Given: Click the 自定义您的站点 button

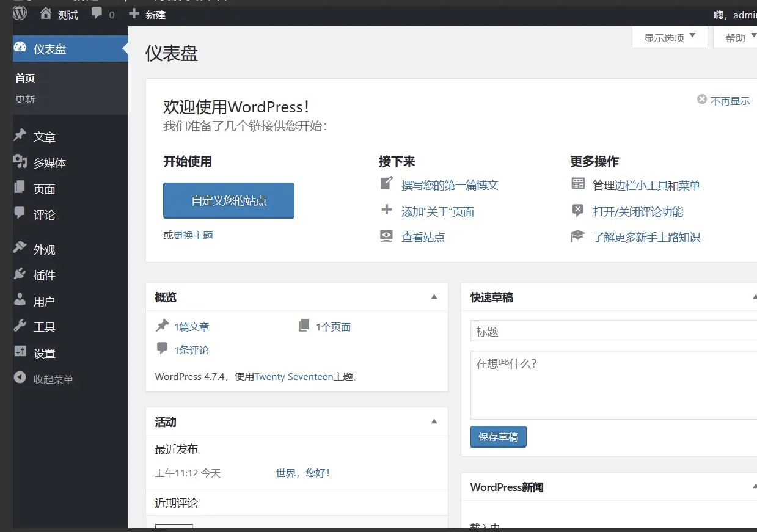Looking at the screenshot, I should pos(229,200).
